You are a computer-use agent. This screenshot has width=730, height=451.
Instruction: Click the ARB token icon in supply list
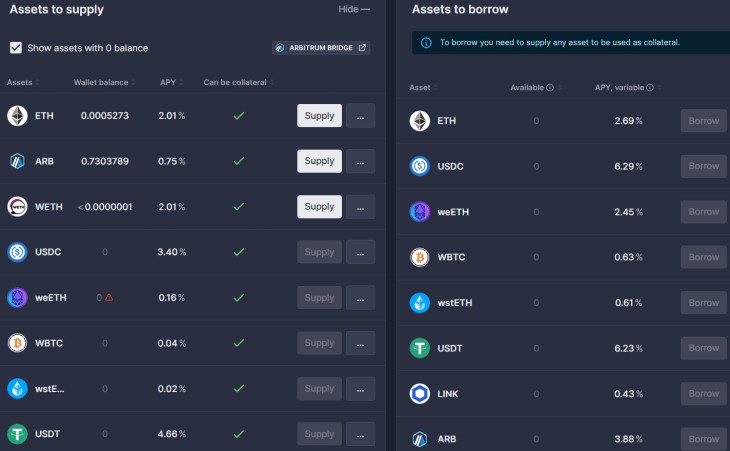[x=18, y=161]
